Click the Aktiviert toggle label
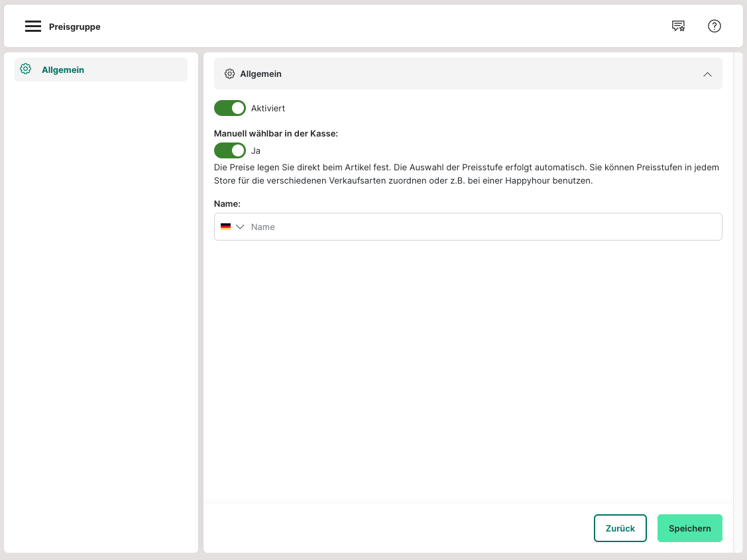The height and width of the screenshot is (560, 747). [x=268, y=108]
